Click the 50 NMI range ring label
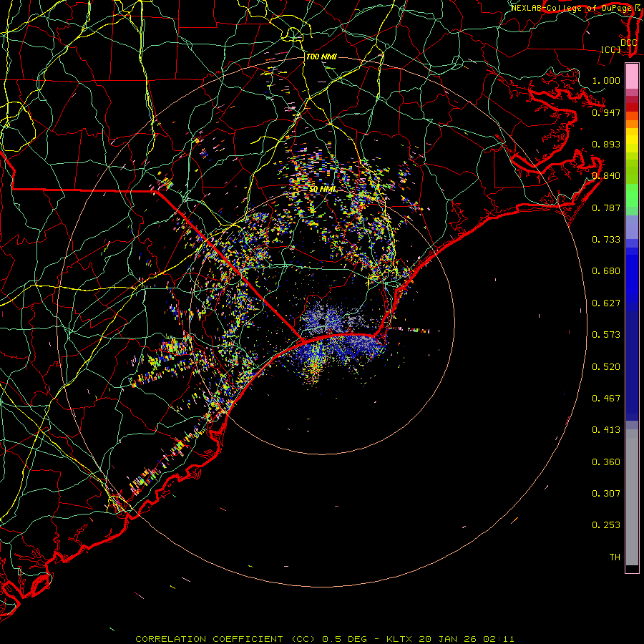The width and height of the screenshot is (644, 644). tap(322, 190)
